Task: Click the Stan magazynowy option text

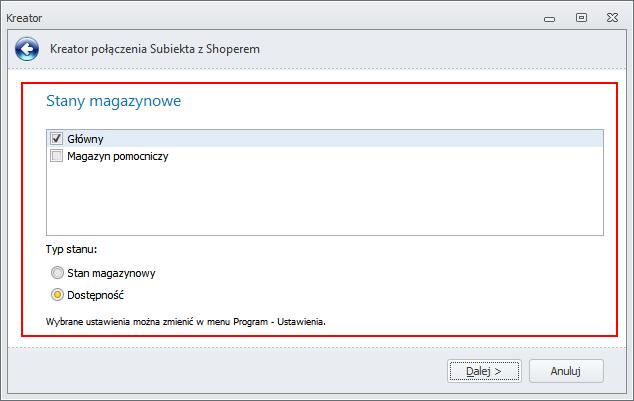Action: pyautogui.click(x=111, y=274)
